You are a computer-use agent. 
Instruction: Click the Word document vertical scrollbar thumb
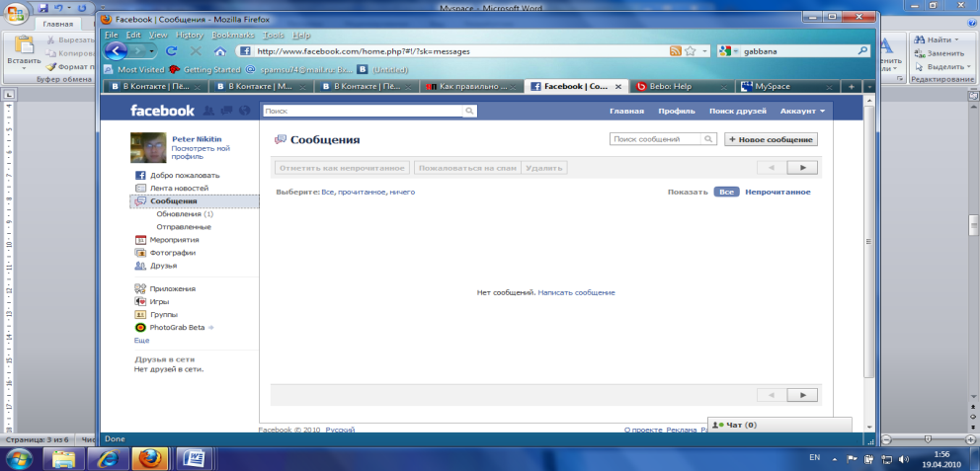pos(974,225)
